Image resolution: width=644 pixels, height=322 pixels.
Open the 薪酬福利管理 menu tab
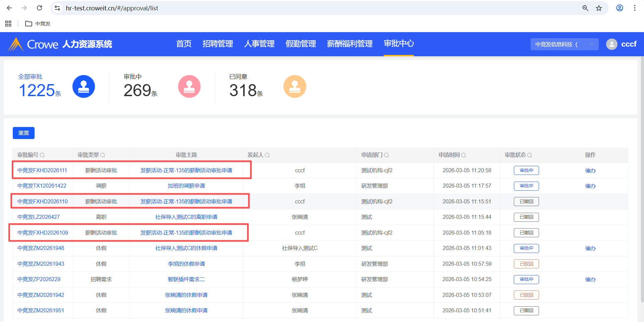350,44
